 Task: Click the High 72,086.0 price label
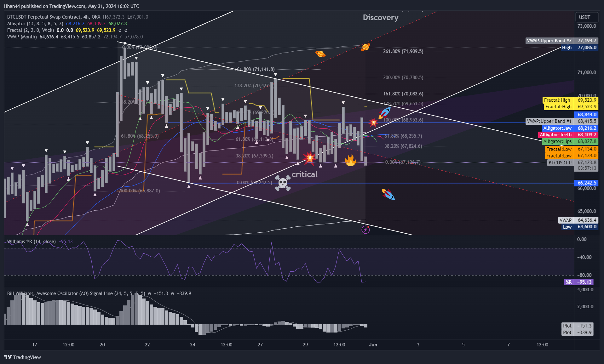579,48
